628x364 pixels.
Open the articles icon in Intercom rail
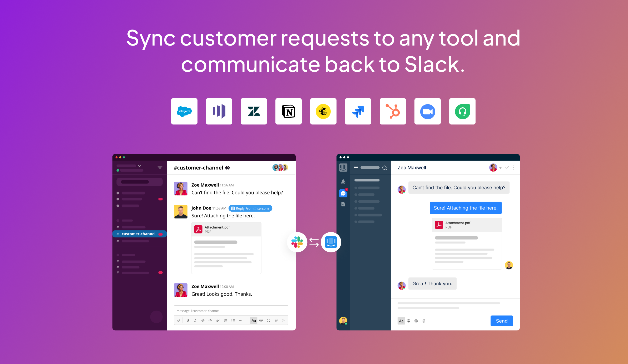coord(343,204)
